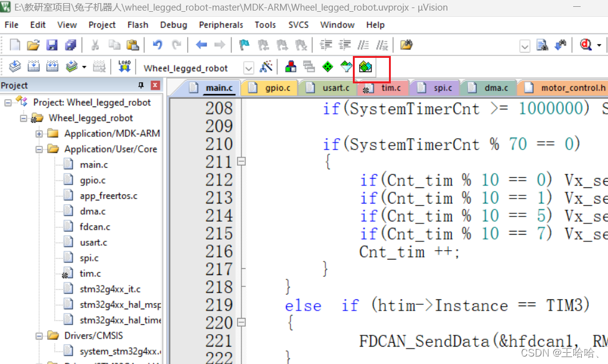This screenshot has height=364, width=608.
Task: Switch to the motor_control.h tab
Action: click(x=563, y=88)
